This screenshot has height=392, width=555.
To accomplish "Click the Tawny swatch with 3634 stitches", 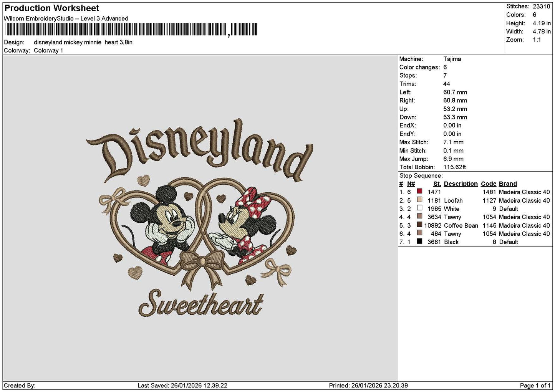I will (419, 216).
